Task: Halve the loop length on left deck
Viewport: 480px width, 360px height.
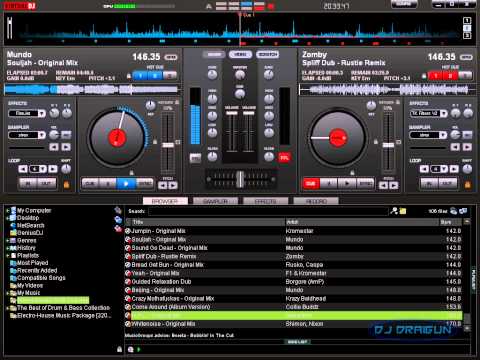Action: [x=23, y=169]
